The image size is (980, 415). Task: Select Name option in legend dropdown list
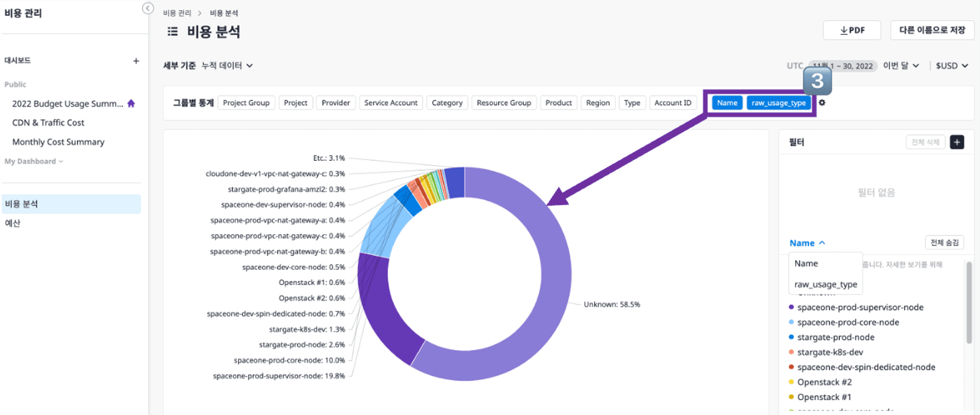coord(806,264)
